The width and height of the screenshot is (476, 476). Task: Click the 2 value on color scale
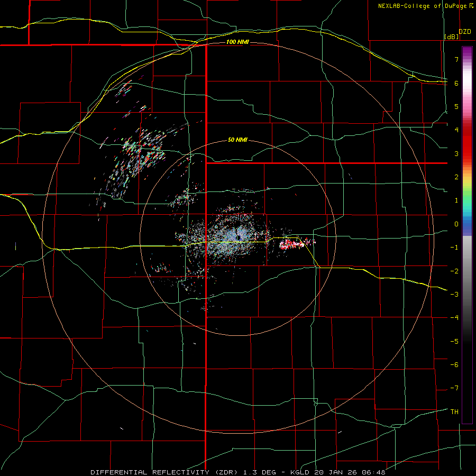pyautogui.click(x=456, y=177)
